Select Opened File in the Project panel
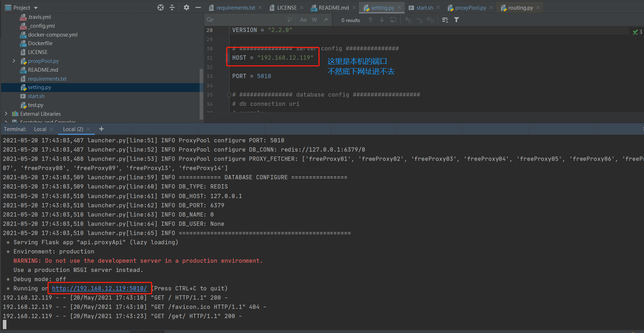Image resolution: width=644 pixels, height=333 pixels. click(x=160, y=7)
